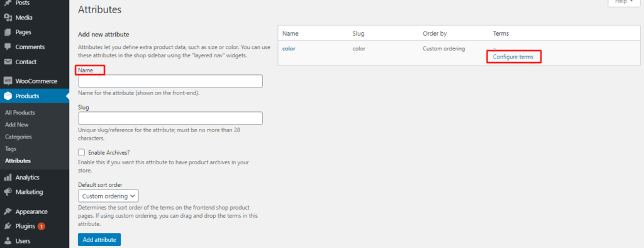The width and height of the screenshot is (644, 248).
Task: Open the Categories submenu link
Action: [x=18, y=137]
